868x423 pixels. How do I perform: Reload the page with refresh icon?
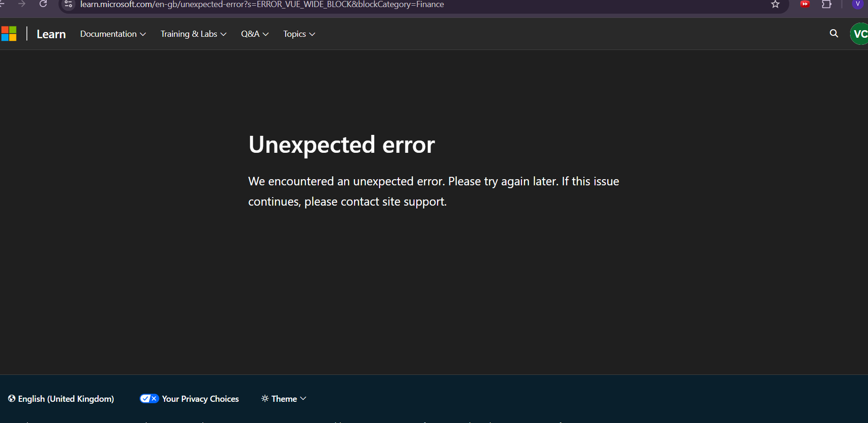coord(43,4)
